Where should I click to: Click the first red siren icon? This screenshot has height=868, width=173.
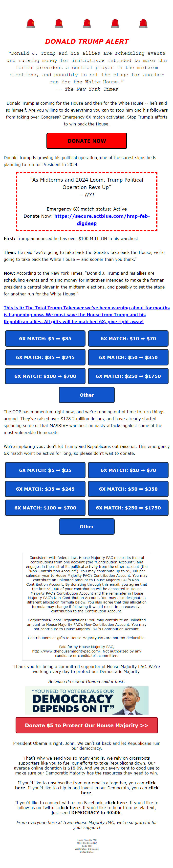[31, 24]
